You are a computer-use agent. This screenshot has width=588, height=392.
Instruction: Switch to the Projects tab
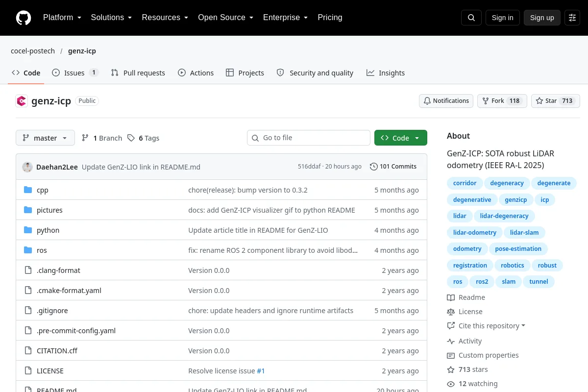[245, 73]
